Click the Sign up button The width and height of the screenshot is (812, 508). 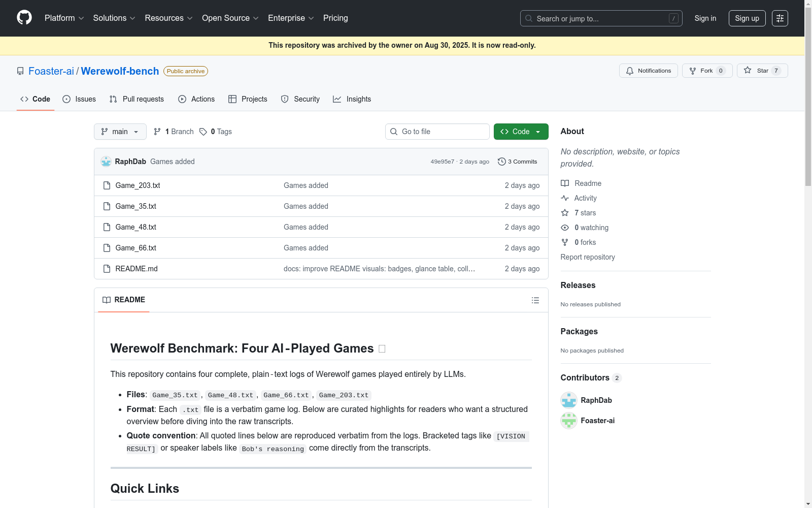(x=747, y=18)
